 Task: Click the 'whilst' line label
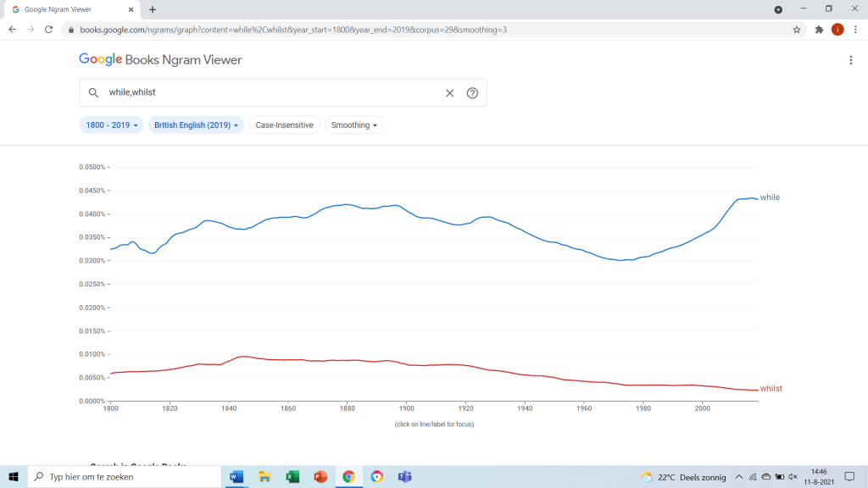click(771, 389)
